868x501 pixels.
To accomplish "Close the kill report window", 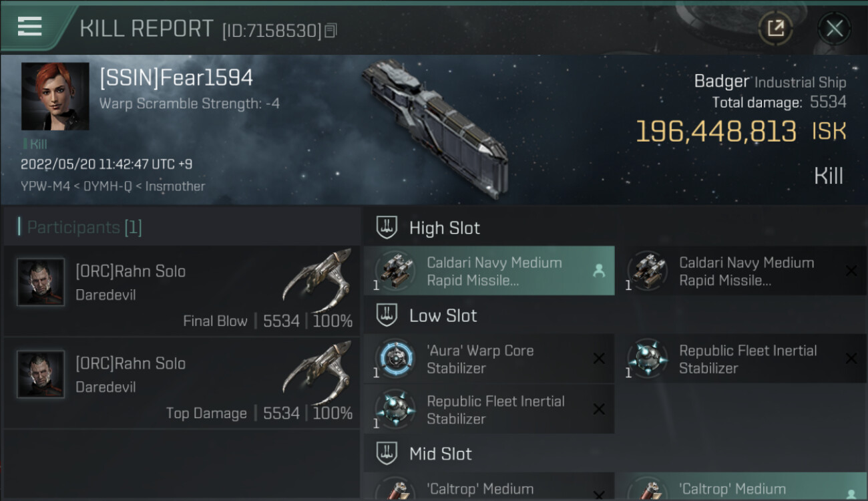I will [834, 28].
